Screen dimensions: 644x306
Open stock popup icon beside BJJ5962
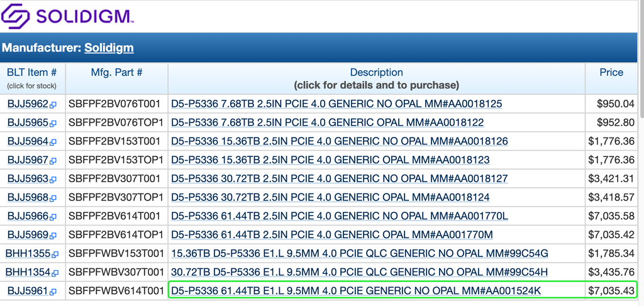point(53,105)
